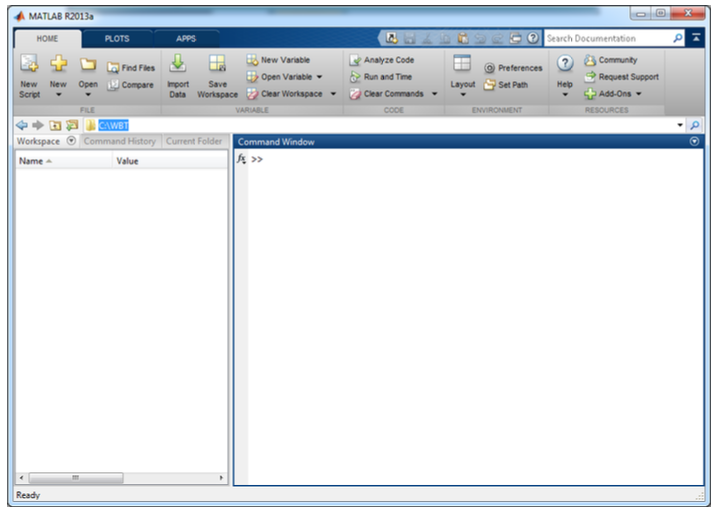Expand the Open dropdown arrow
This screenshot has width=718, height=515.
88,95
